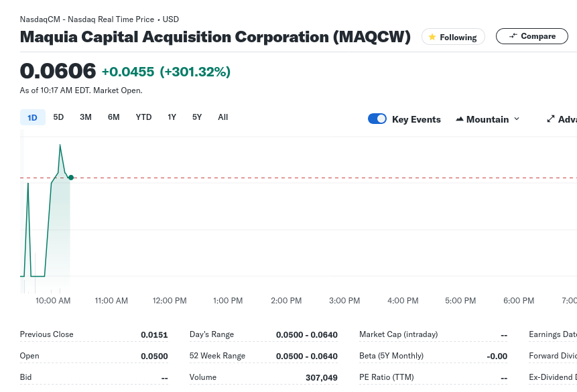577x392 pixels.
Task: Click the Key Events label
Action: pos(416,119)
